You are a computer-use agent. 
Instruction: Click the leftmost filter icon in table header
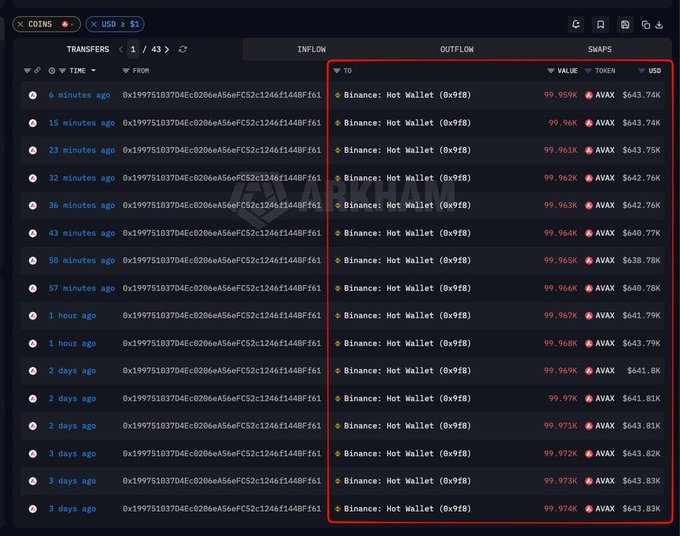pos(27,71)
